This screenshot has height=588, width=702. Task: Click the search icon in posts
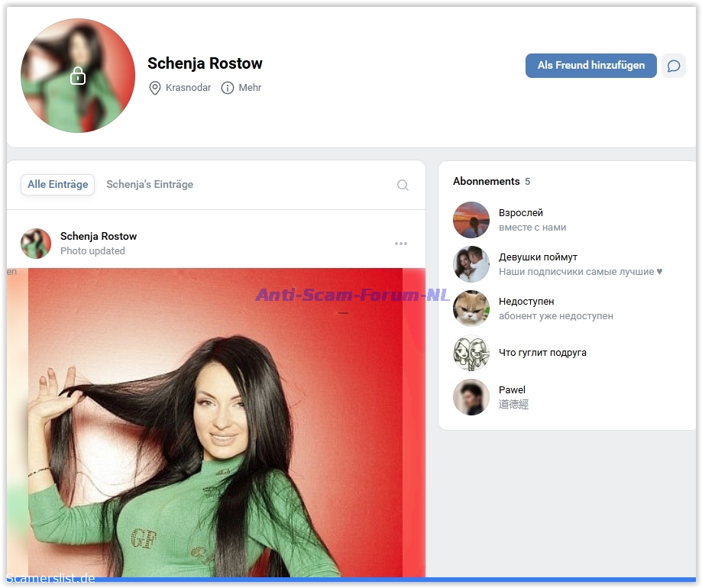[403, 185]
